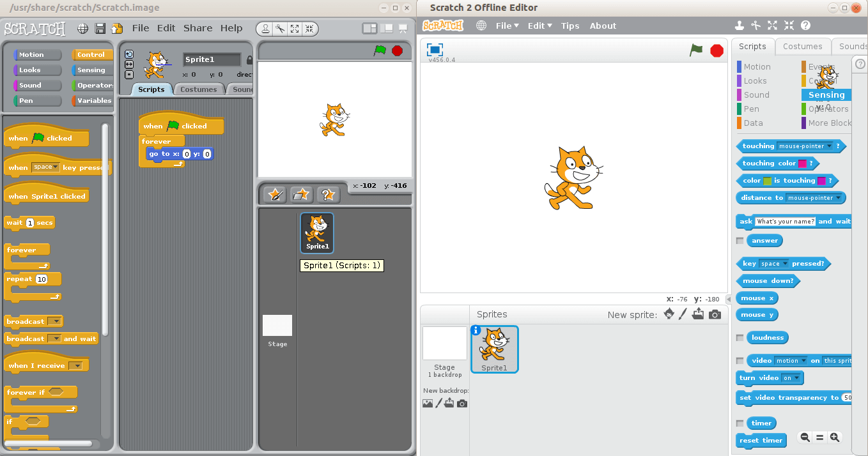Screen dimensions: 868x456
Task: Click the pink swatch in 'touching color' block
Action: click(802, 163)
